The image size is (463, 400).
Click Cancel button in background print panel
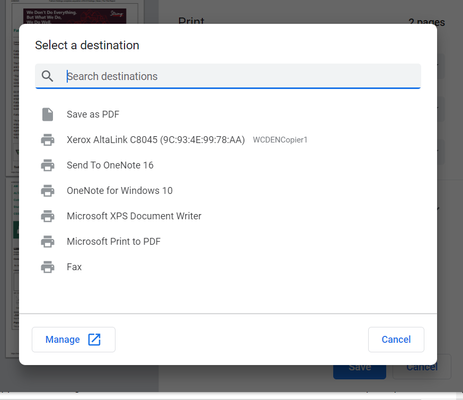tap(422, 371)
